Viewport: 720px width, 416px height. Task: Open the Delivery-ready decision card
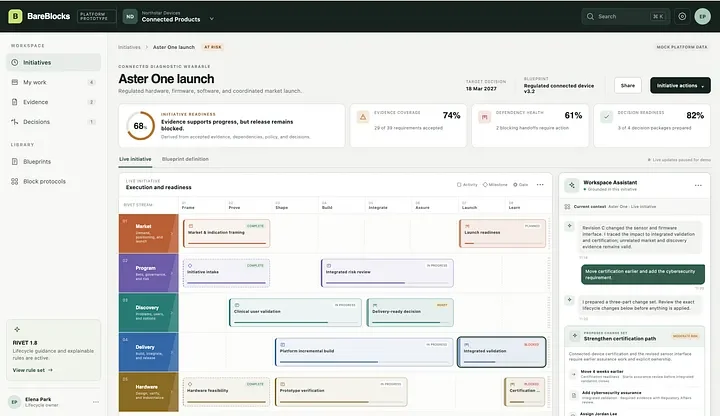pyautogui.click(x=410, y=313)
